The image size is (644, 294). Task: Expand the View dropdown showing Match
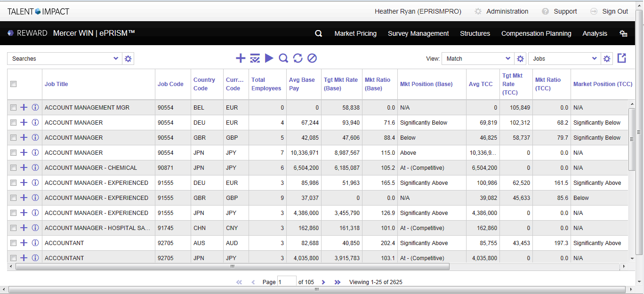point(477,59)
